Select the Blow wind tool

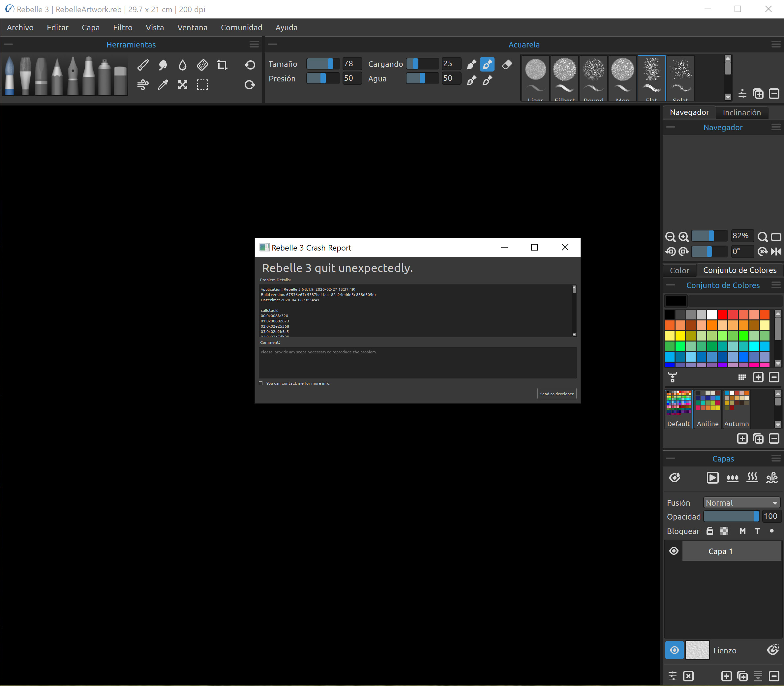143,85
